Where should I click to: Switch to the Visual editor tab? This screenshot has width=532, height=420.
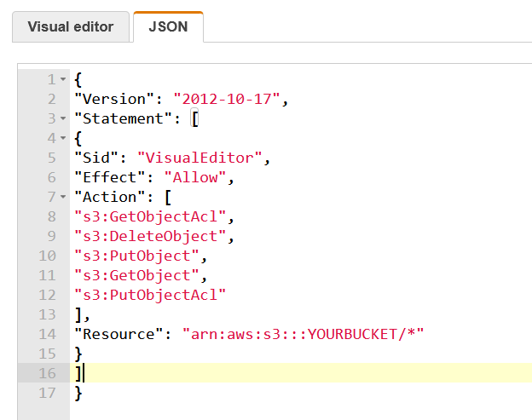pos(71,26)
